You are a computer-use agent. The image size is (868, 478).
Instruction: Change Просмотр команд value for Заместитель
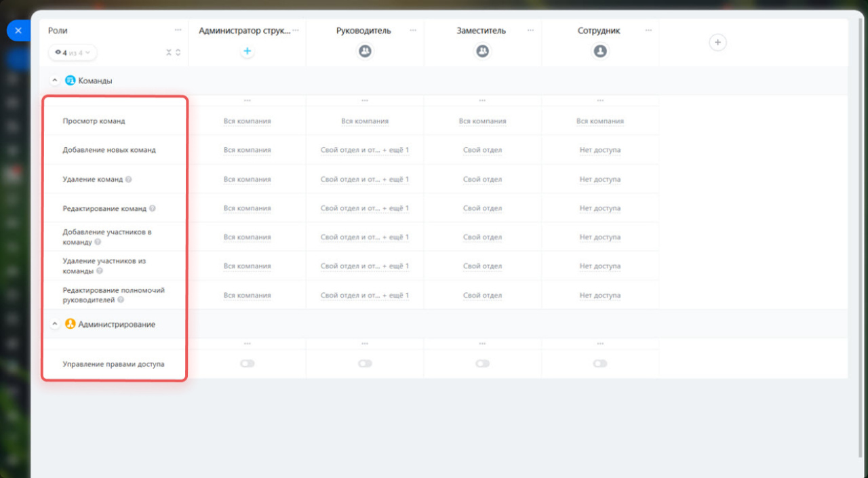pos(482,121)
